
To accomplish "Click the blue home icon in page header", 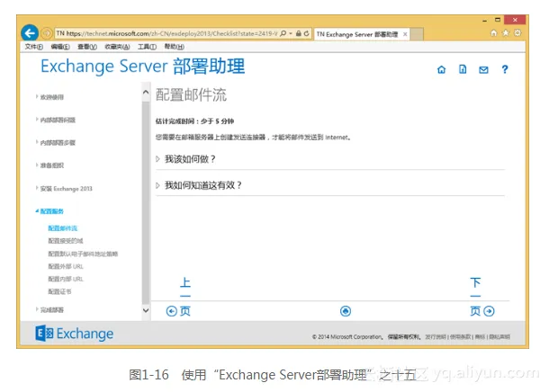I will pos(442,69).
